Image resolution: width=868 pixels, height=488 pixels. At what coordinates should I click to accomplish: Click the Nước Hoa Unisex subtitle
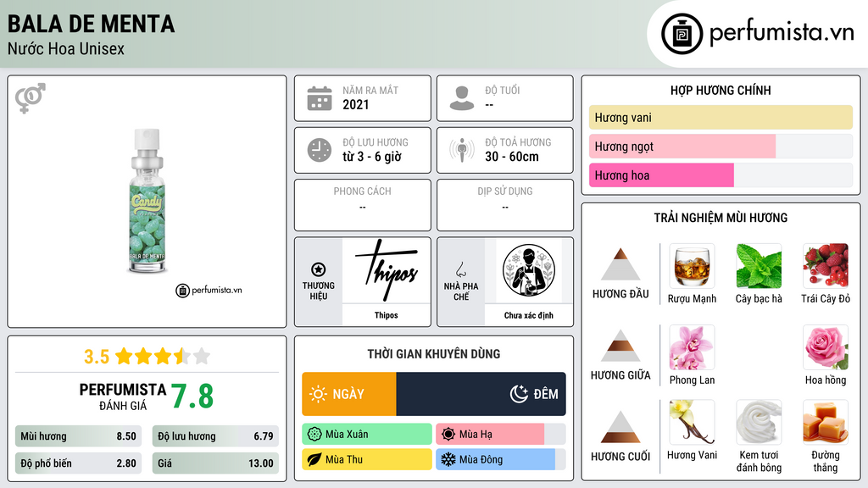[x=66, y=48]
